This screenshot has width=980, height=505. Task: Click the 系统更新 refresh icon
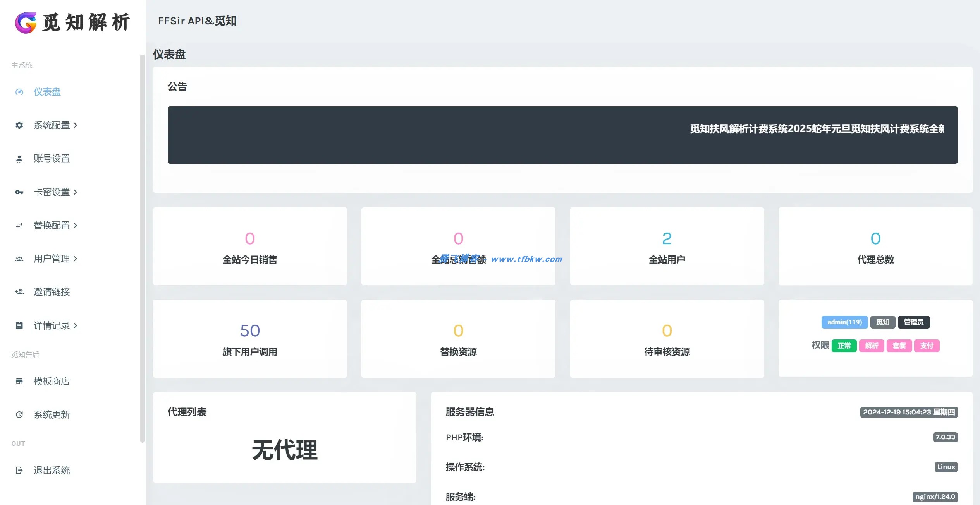coord(19,414)
